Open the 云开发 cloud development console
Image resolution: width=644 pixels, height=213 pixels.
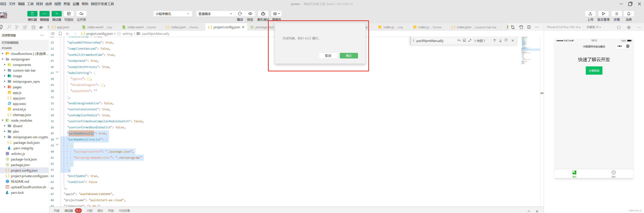pyautogui.click(x=81, y=14)
